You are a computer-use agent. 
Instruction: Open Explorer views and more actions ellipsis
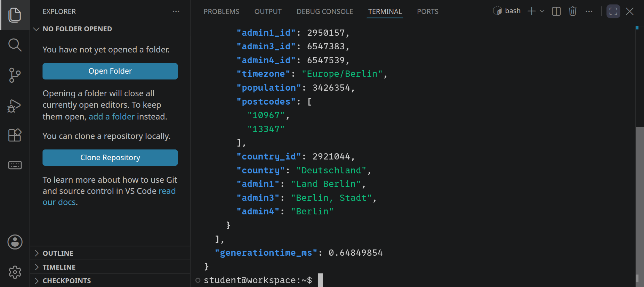[x=176, y=11]
